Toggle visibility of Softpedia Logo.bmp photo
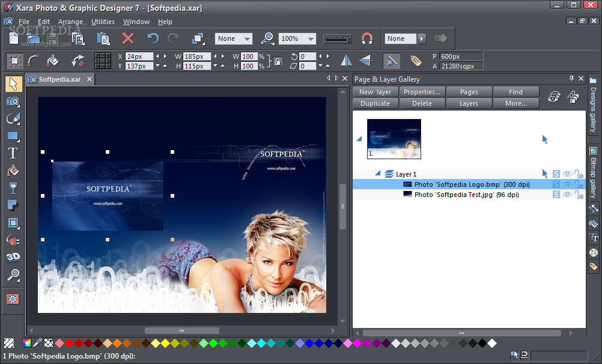This screenshot has width=602, height=364. click(567, 184)
